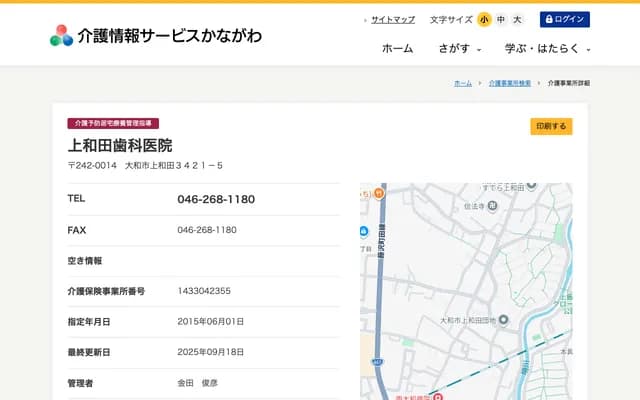Click the ログイン button
Image resolution: width=640 pixels, height=400 pixels.
coord(564,19)
